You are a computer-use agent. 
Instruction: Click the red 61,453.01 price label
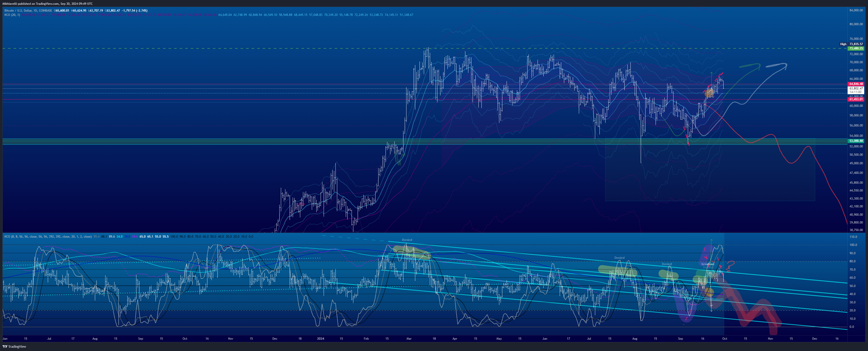[x=856, y=99]
